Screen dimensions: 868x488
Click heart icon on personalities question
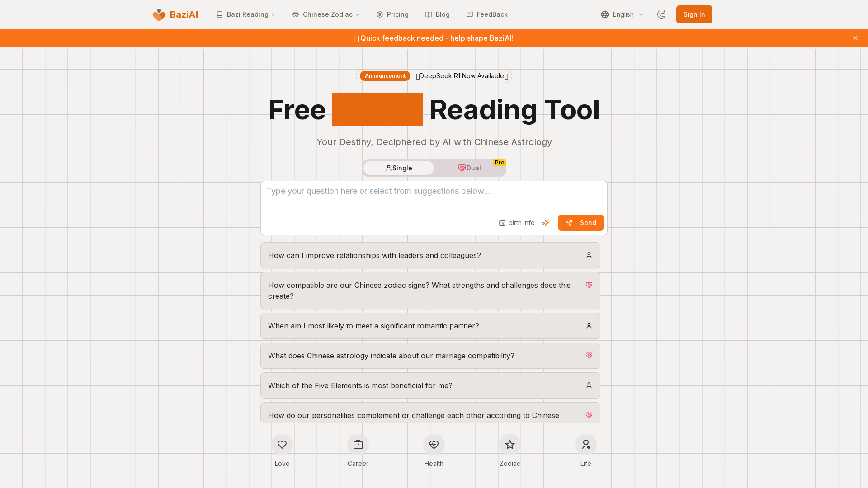589,415
